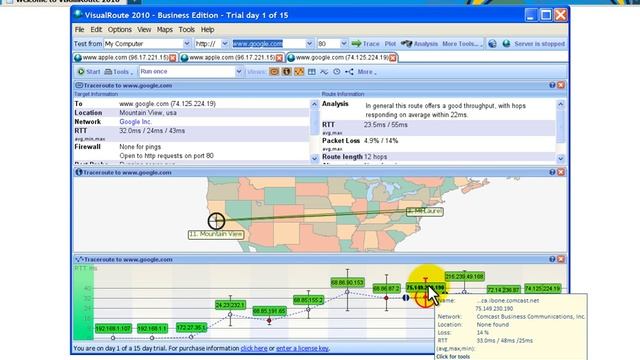This screenshot has width=640, height=360.
Task: Show the wave graph view icon
Action: point(324,72)
